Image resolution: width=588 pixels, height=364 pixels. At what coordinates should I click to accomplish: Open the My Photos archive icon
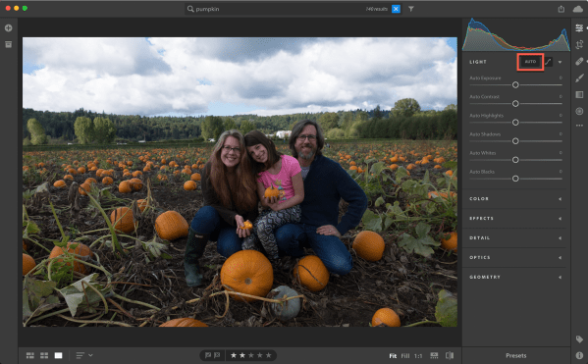[x=8, y=44]
